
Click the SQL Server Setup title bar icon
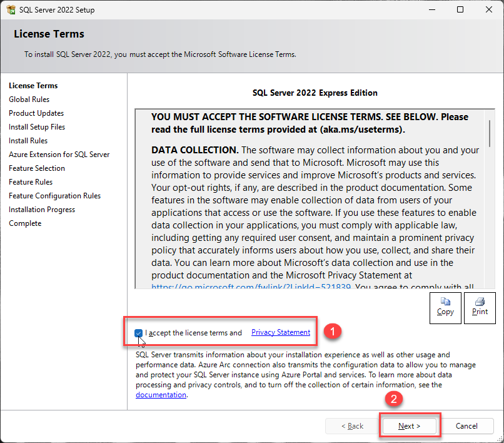tap(11, 10)
